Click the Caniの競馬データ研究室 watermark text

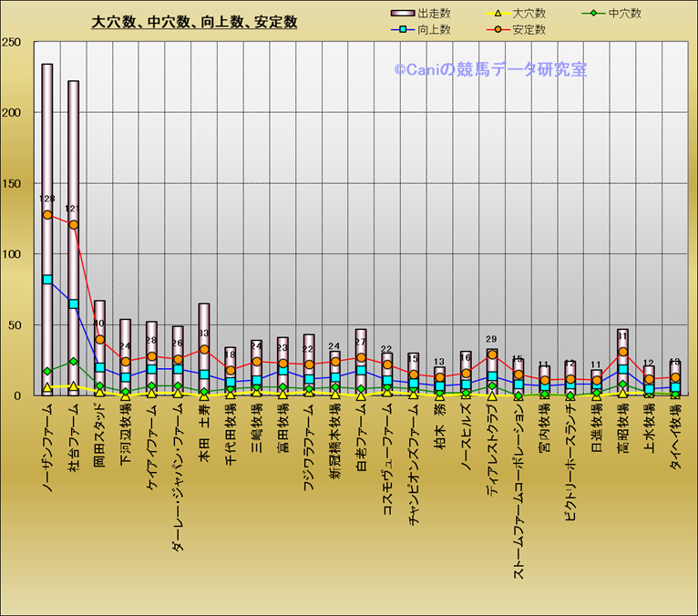[x=490, y=68]
